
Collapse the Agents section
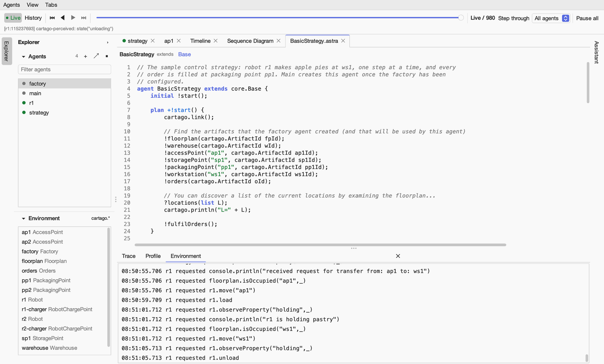(23, 56)
